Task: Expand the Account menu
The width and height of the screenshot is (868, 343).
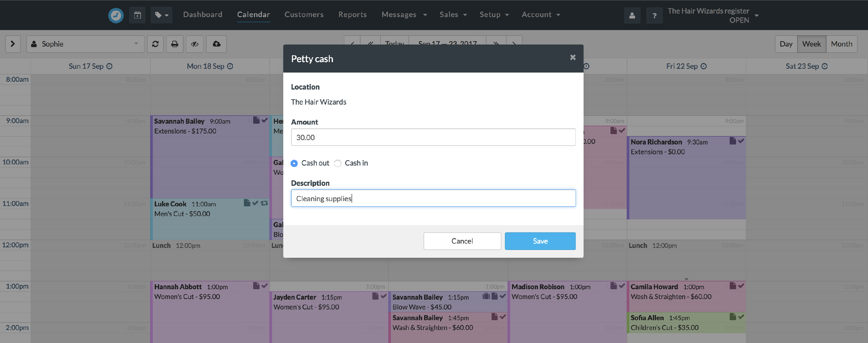Action: point(540,14)
